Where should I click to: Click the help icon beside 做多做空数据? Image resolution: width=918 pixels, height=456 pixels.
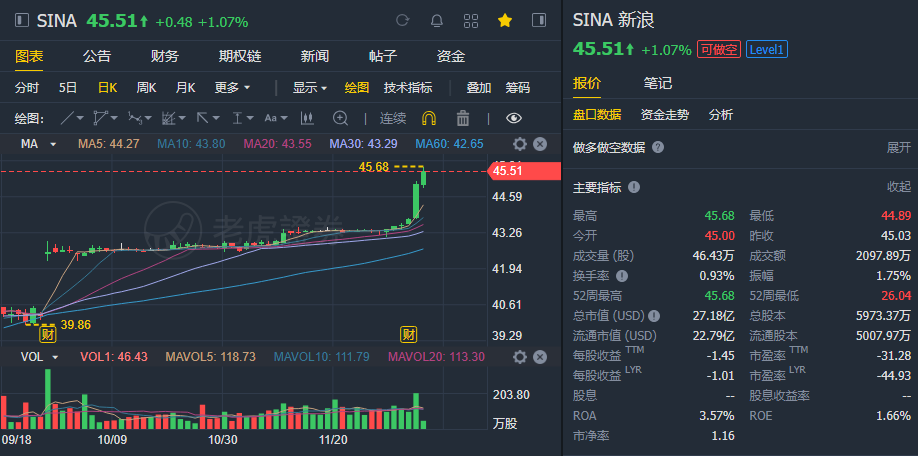click(x=658, y=147)
